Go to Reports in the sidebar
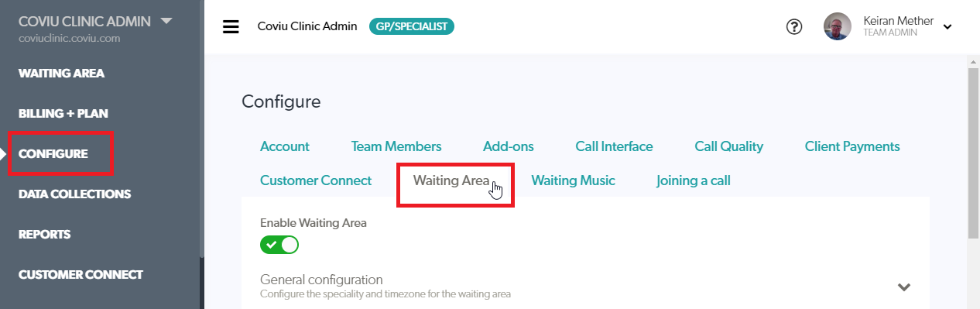This screenshot has width=980, height=309. click(x=45, y=234)
